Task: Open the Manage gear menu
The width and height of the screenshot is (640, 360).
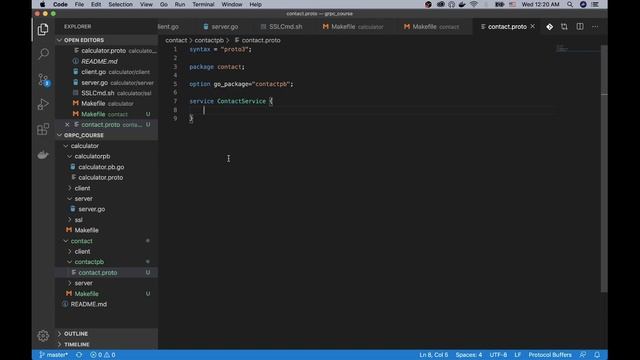Action: click(43, 336)
